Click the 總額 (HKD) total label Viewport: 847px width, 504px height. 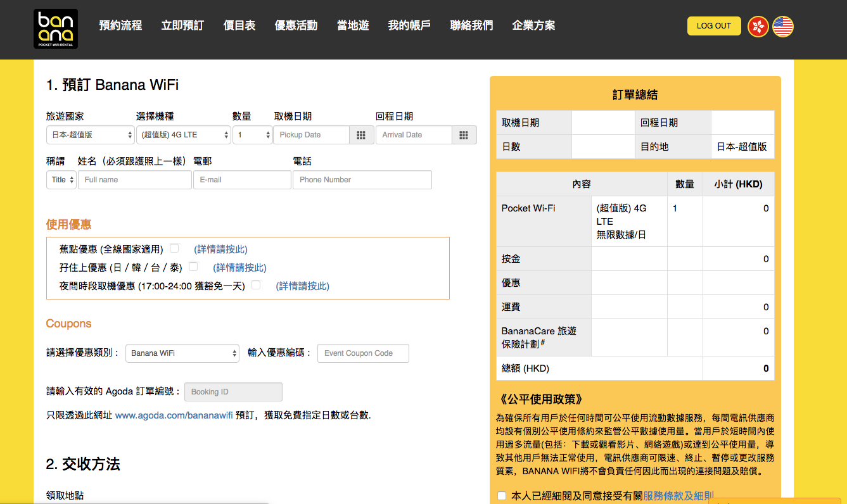coord(525,368)
